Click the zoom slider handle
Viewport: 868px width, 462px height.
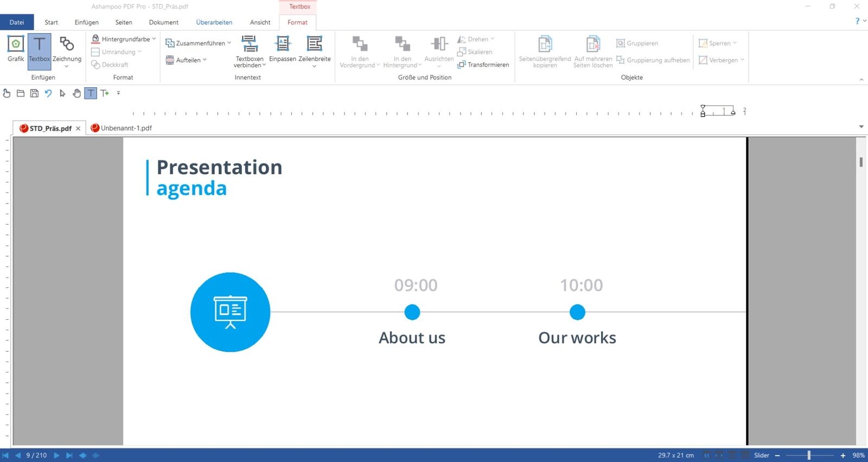pyautogui.click(x=809, y=455)
